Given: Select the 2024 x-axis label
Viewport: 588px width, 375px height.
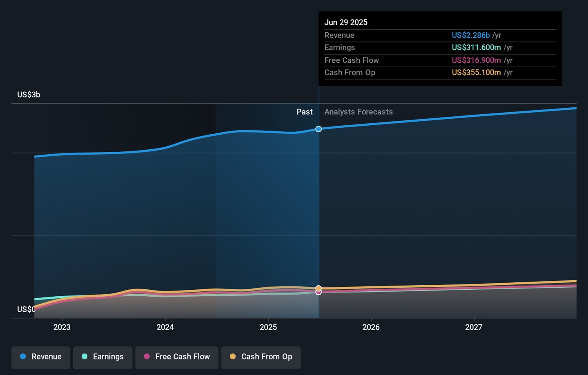Looking at the screenshot, I should pyautogui.click(x=165, y=327).
